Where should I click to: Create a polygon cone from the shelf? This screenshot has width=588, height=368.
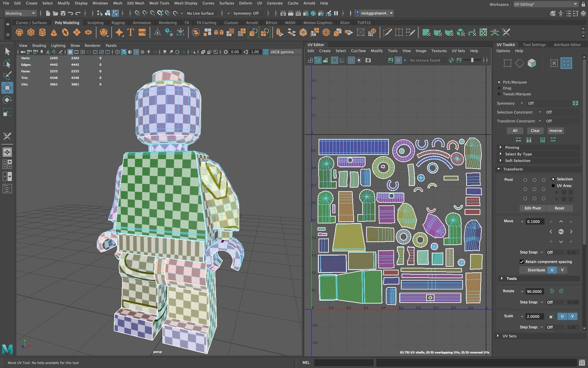[53, 33]
